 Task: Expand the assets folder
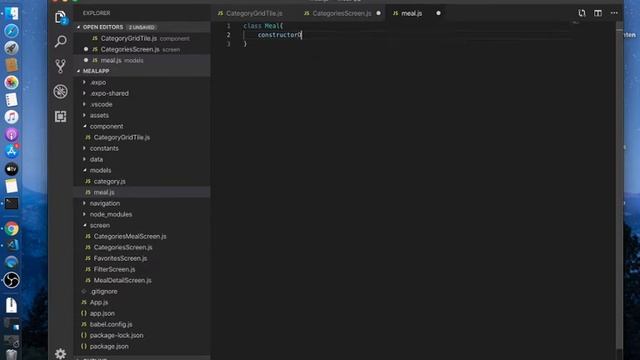pos(99,116)
